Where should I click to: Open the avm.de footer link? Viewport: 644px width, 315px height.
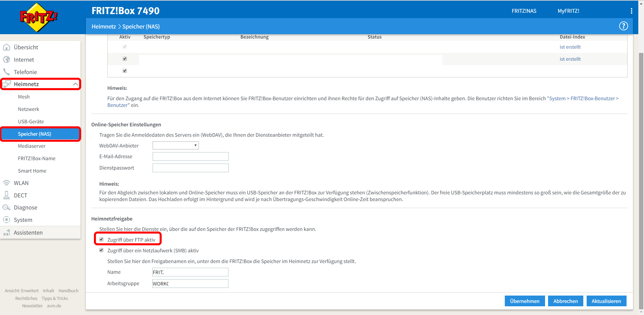tap(54, 306)
